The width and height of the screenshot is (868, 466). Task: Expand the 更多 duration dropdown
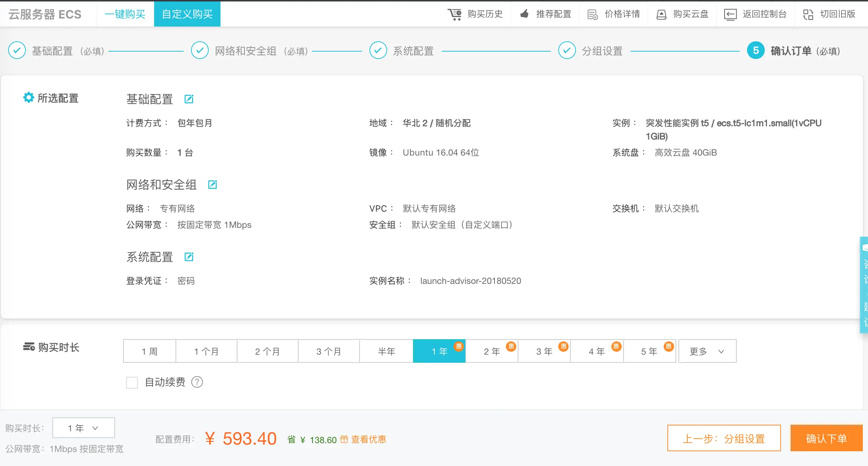point(707,351)
